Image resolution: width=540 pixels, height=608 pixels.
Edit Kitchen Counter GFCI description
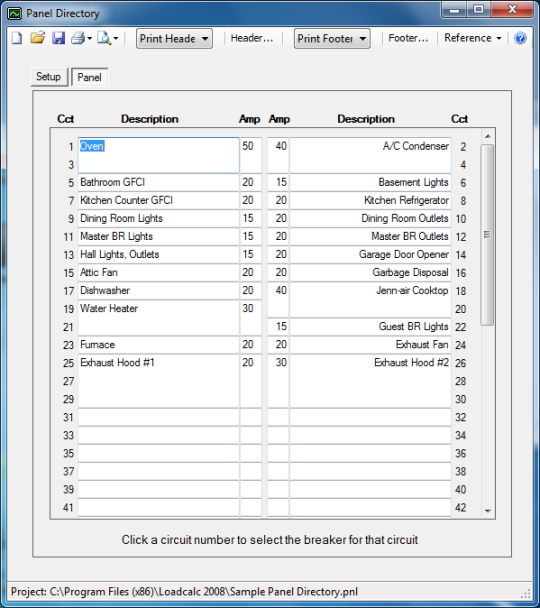(x=159, y=200)
